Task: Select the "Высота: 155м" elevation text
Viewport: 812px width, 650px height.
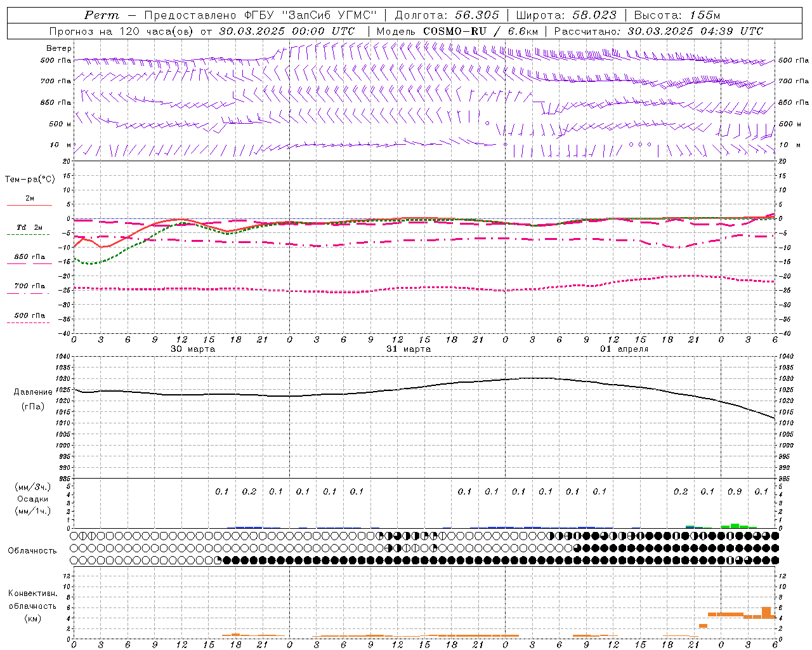Action: tap(677, 15)
